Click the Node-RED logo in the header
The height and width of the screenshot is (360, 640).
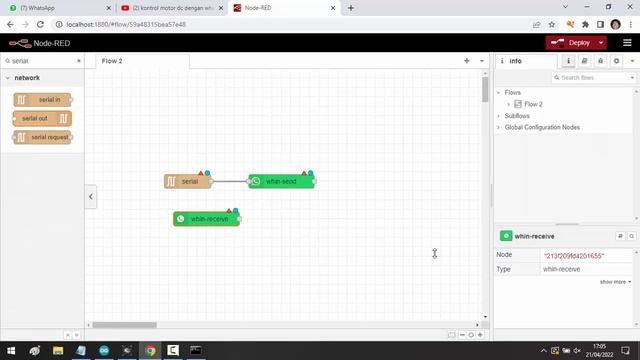coord(40,43)
